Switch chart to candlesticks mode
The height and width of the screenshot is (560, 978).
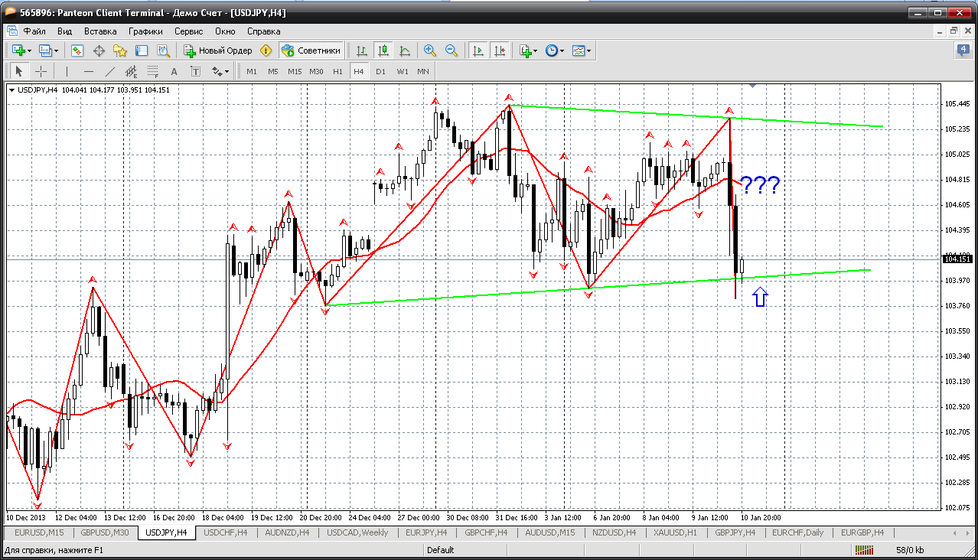coord(383,50)
